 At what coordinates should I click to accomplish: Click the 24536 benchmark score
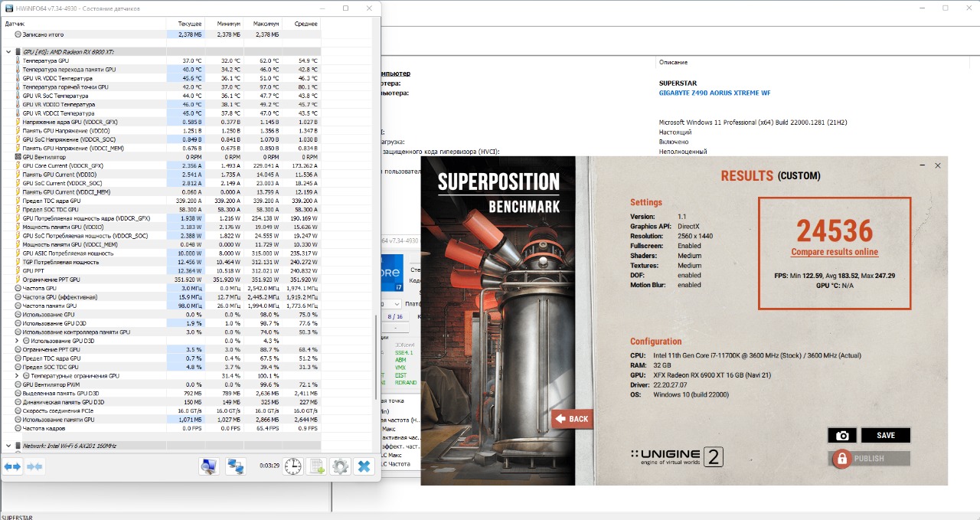click(x=835, y=231)
